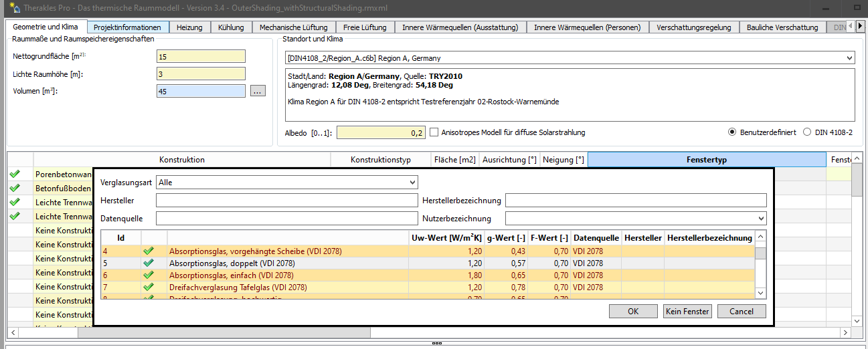Viewport: 868px width, 349px height.
Task: Open the Projektinformationen tab
Action: (127, 27)
